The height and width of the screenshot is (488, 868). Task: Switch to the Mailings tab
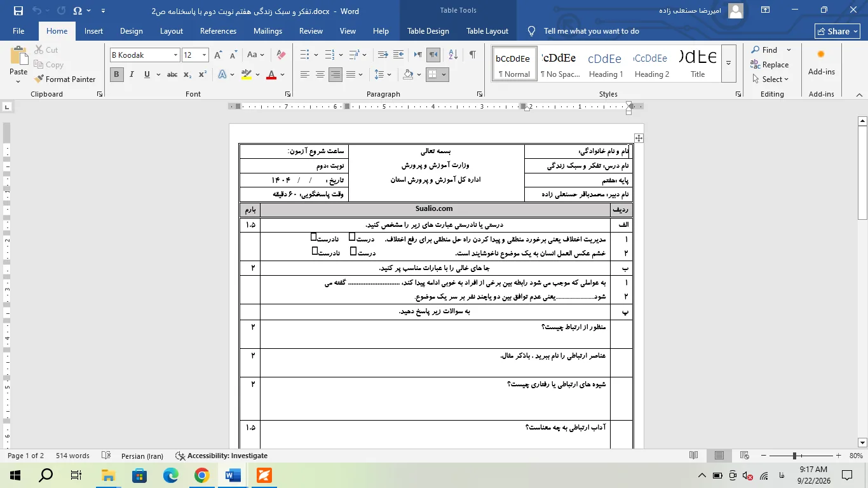point(268,31)
